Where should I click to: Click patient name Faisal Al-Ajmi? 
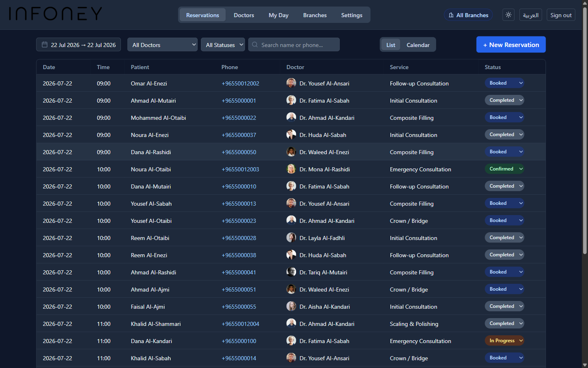point(148,307)
